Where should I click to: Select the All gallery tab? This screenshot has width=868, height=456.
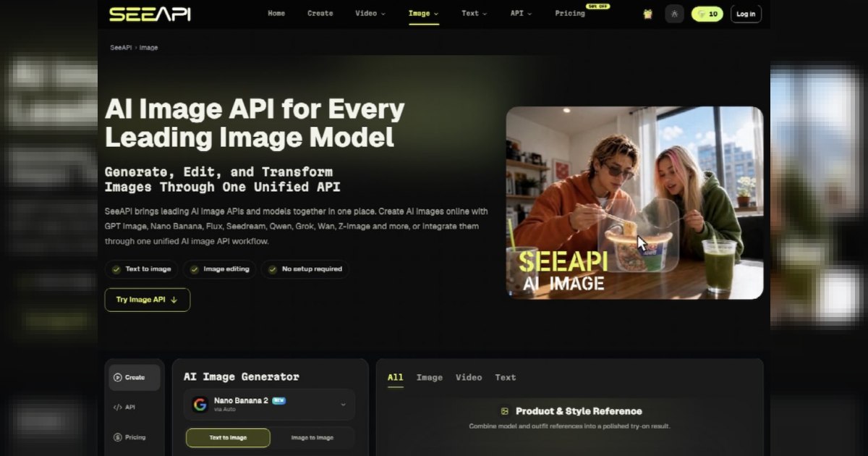[396, 377]
